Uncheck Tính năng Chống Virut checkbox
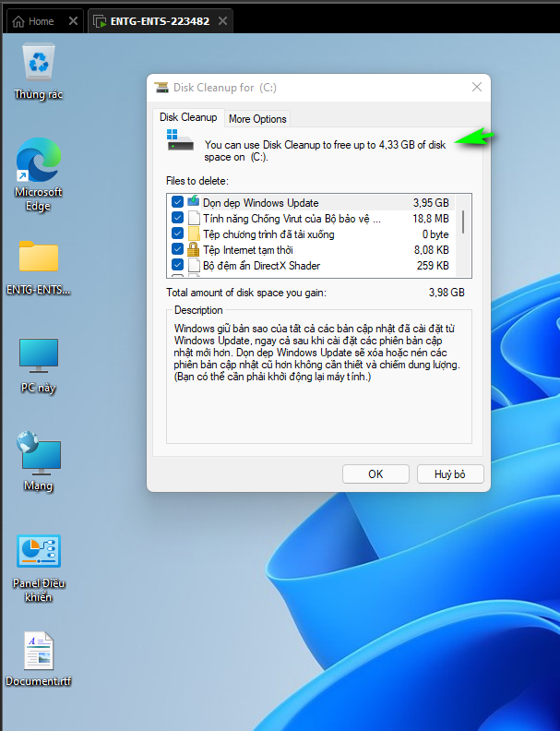The height and width of the screenshot is (731, 560). pos(177,218)
